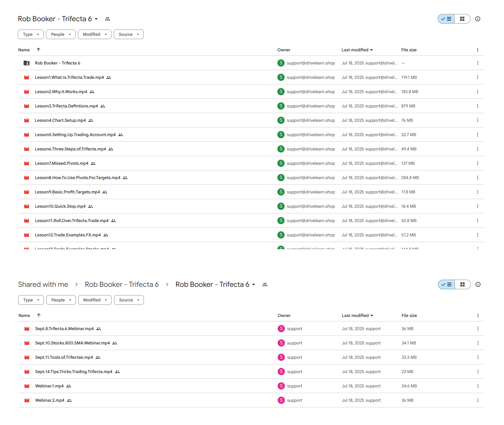
Task: Open the People filter in the top panel
Action: coord(61,34)
